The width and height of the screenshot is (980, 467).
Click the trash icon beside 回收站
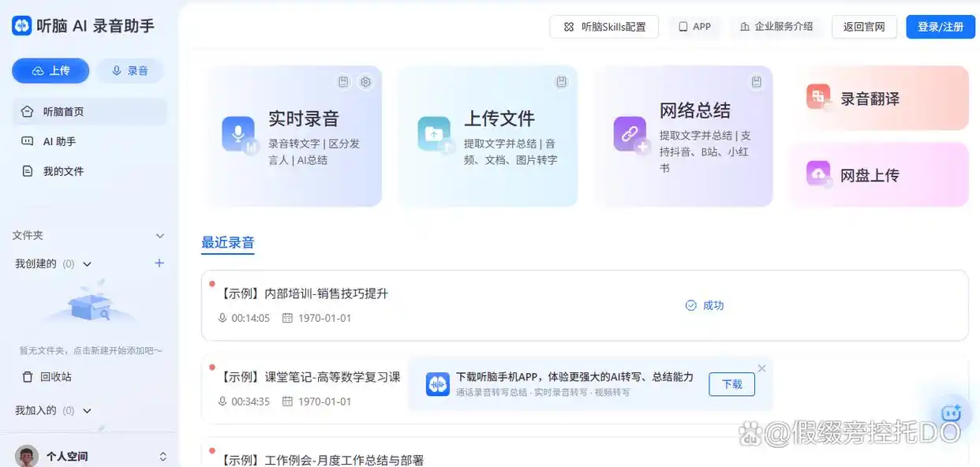click(x=28, y=377)
